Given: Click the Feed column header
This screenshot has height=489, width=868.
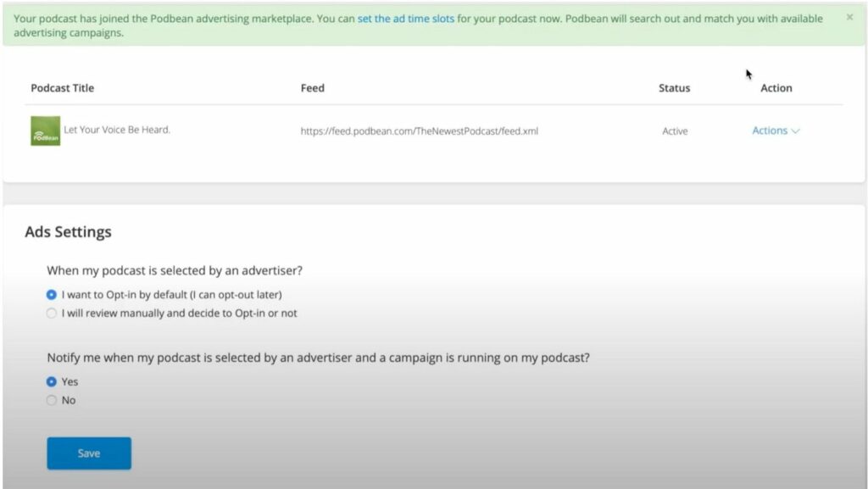Looking at the screenshot, I should (x=313, y=88).
